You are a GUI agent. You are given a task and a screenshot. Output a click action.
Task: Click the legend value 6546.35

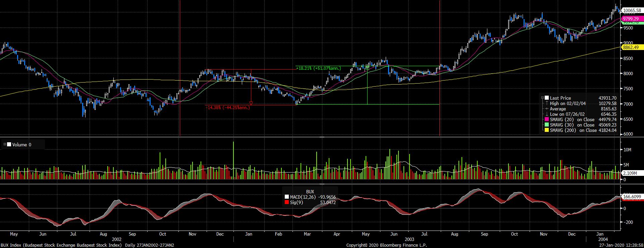tap(609, 114)
